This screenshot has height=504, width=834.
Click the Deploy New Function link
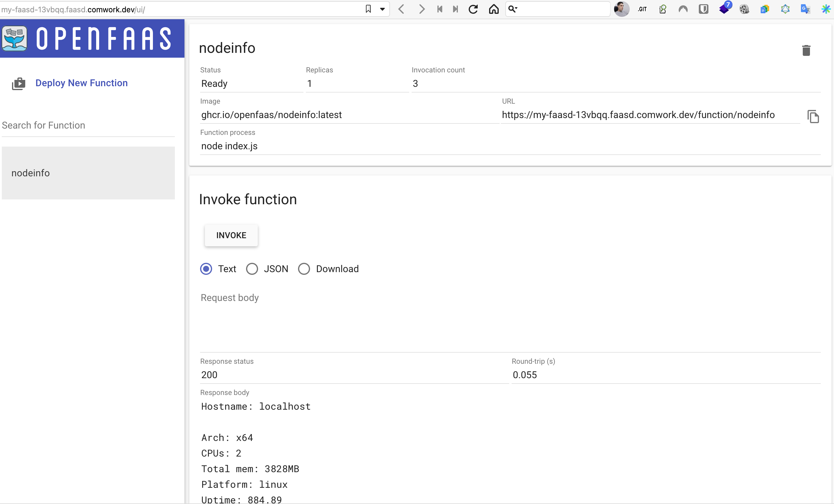point(82,83)
